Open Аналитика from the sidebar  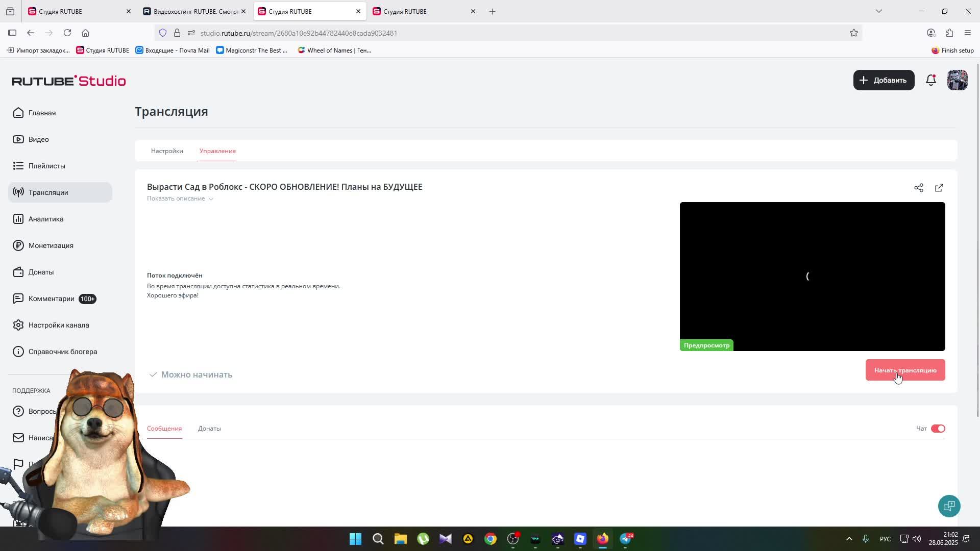(45, 219)
